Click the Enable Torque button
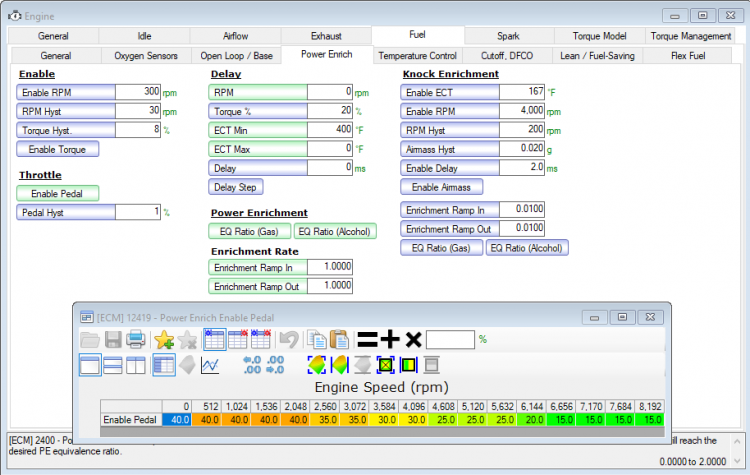 pos(57,149)
